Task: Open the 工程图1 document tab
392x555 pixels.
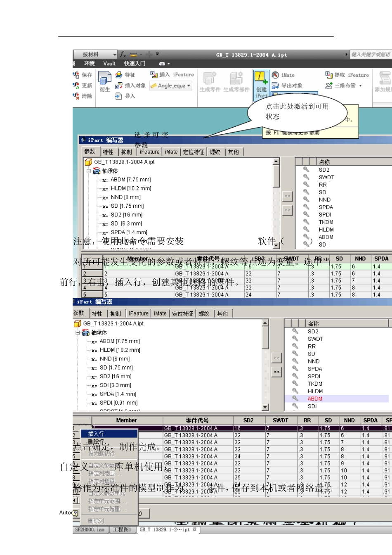Action: tap(122, 529)
